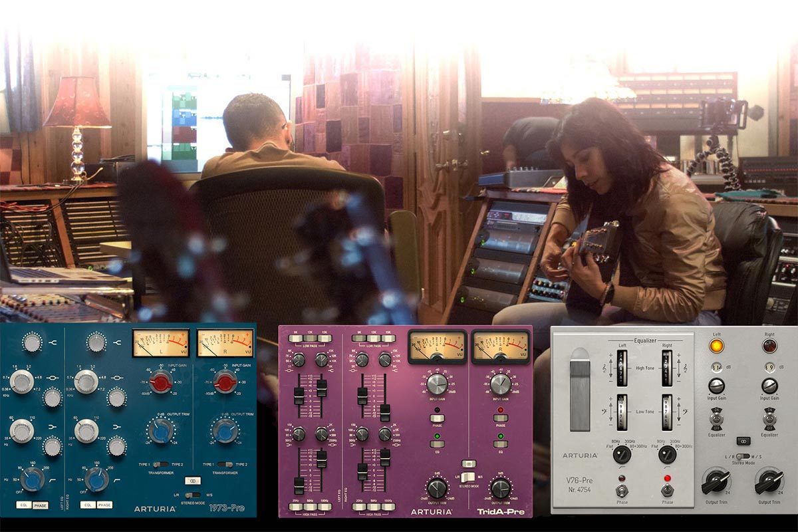798x532 pixels.
Task: Click the 1973-Pre channel link button
Action: [192, 481]
